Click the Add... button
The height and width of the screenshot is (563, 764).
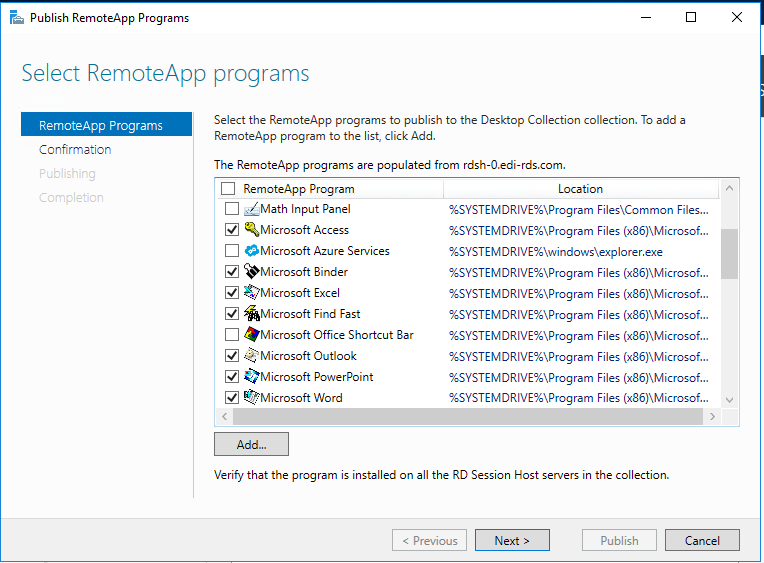point(251,444)
